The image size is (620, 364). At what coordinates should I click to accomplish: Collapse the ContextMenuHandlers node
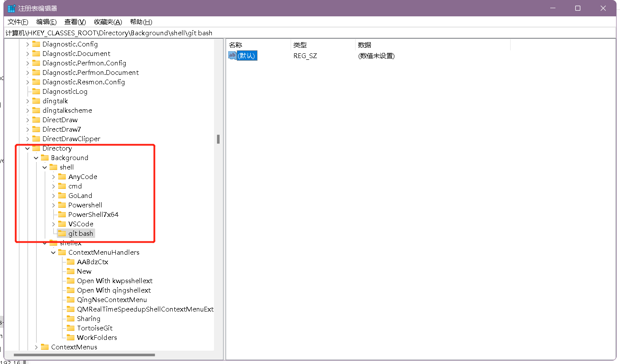click(53, 252)
